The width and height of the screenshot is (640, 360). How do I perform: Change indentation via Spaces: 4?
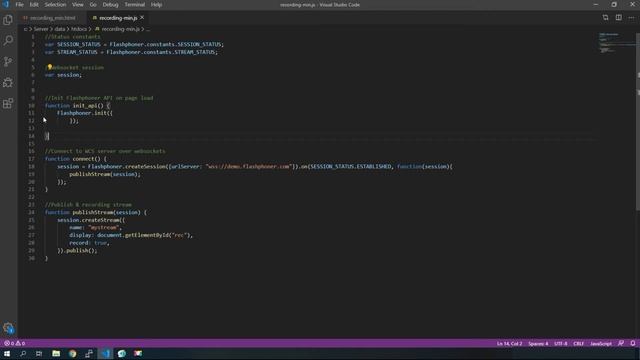tap(538, 343)
